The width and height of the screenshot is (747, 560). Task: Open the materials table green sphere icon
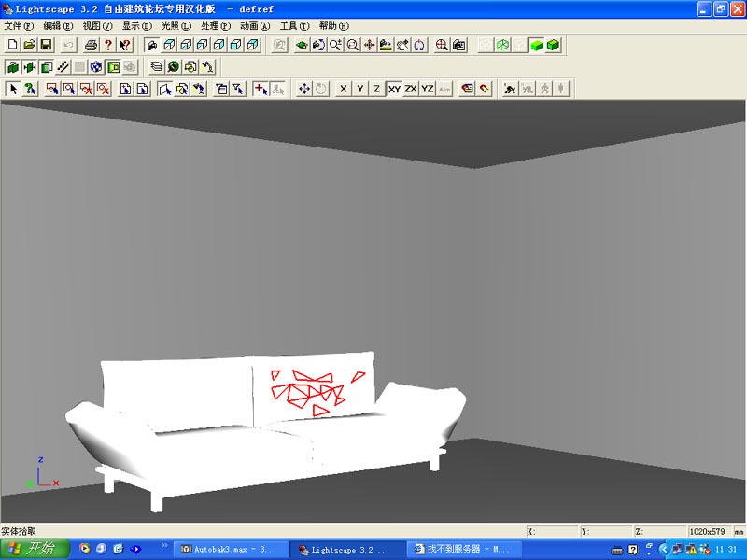(174, 66)
